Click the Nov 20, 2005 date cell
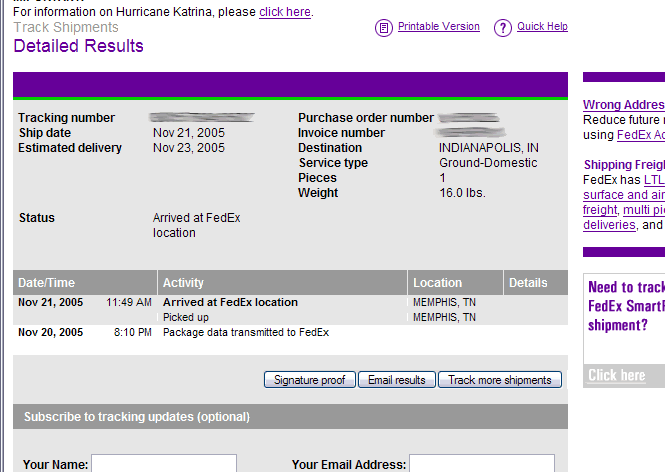The height and width of the screenshot is (472, 665). click(x=50, y=332)
